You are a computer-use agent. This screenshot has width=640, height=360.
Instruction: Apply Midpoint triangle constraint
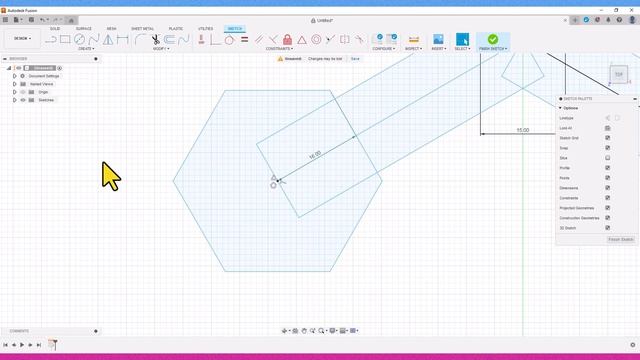[302, 40]
